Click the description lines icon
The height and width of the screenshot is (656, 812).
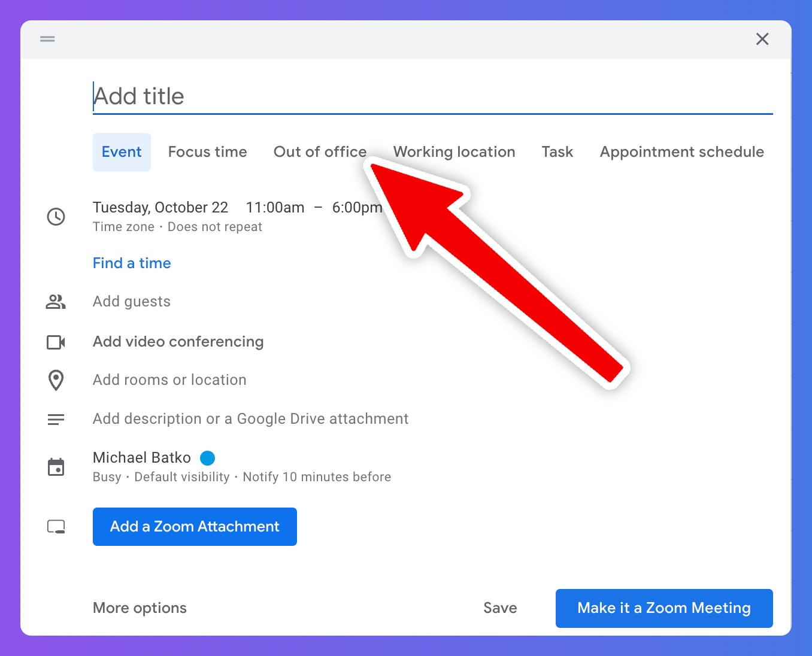click(56, 420)
